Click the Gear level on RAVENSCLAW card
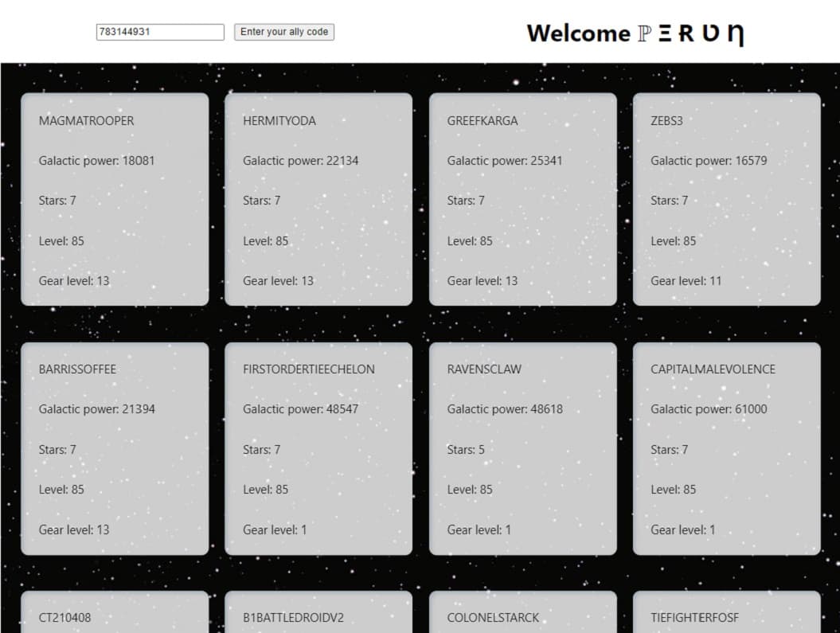The height and width of the screenshot is (633, 840). (x=479, y=530)
